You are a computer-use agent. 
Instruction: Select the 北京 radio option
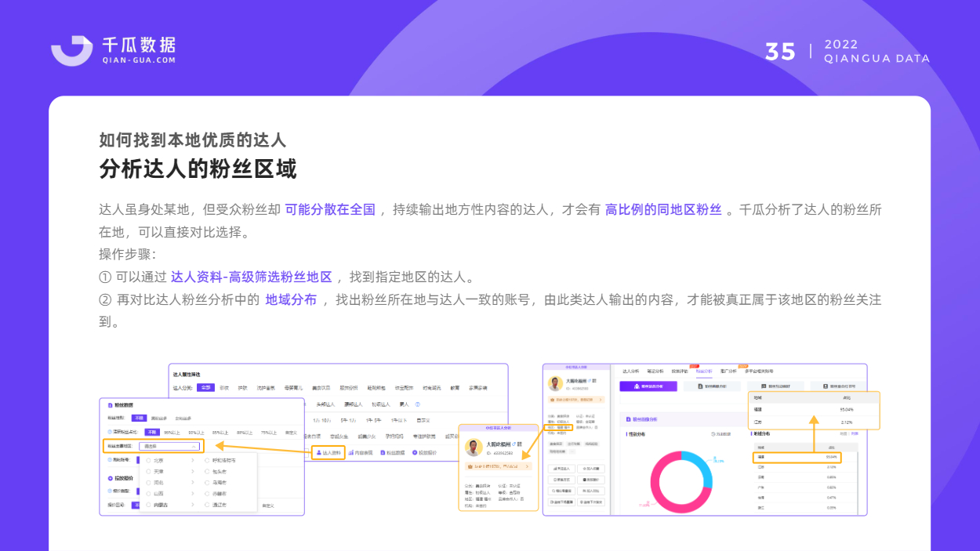click(x=148, y=460)
